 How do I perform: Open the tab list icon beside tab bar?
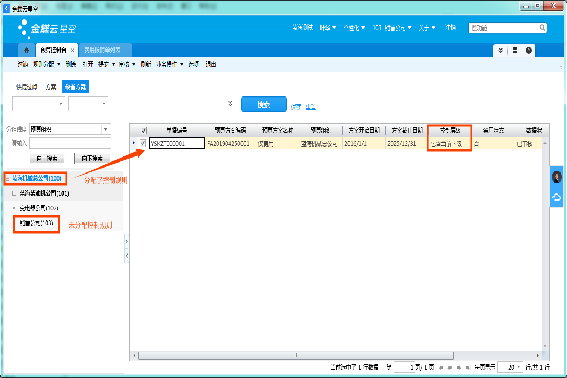click(x=515, y=50)
